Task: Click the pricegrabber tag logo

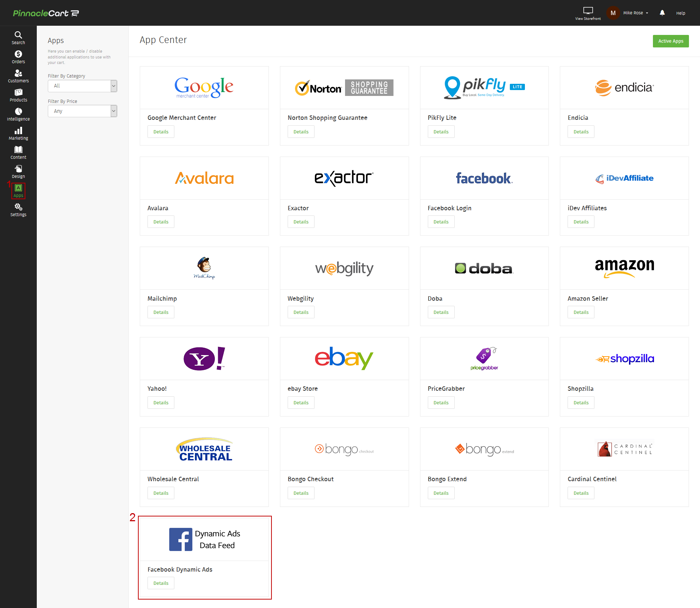Action: pyautogui.click(x=484, y=358)
